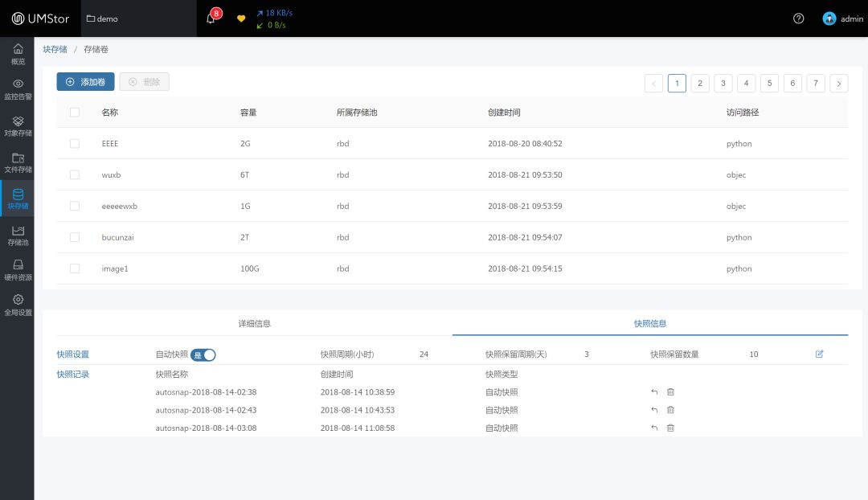Click the 快照设置 label
The image size is (868, 500).
coord(72,355)
